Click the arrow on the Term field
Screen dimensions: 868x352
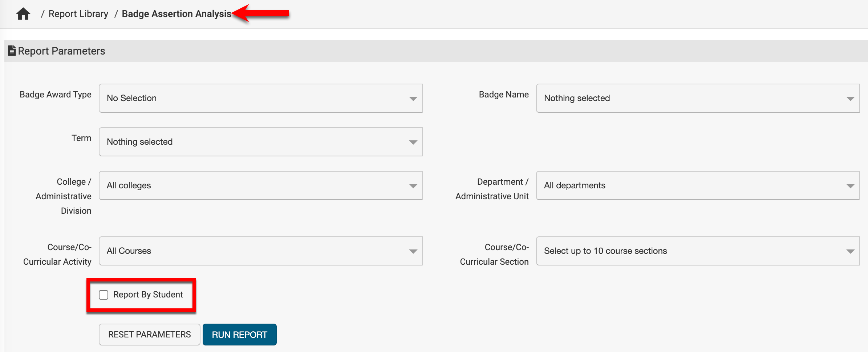coord(413,142)
